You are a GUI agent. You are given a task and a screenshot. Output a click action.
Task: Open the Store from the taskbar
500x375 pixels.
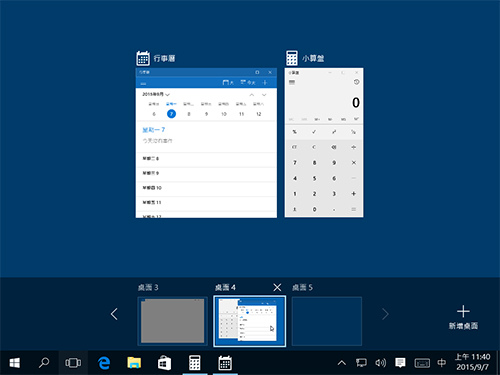click(x=164, y=363)
